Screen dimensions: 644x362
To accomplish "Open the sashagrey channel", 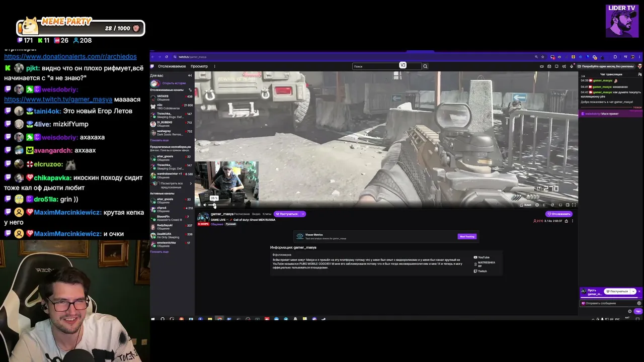I will 172,132.
